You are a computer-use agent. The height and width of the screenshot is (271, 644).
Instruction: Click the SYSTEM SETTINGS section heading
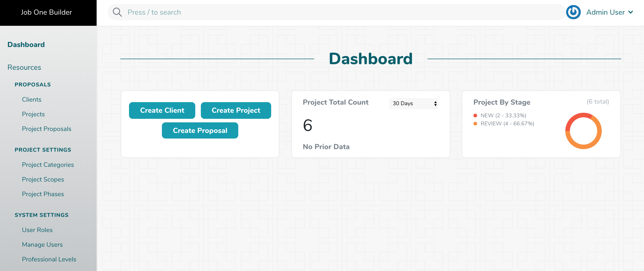tap(41, 215)
